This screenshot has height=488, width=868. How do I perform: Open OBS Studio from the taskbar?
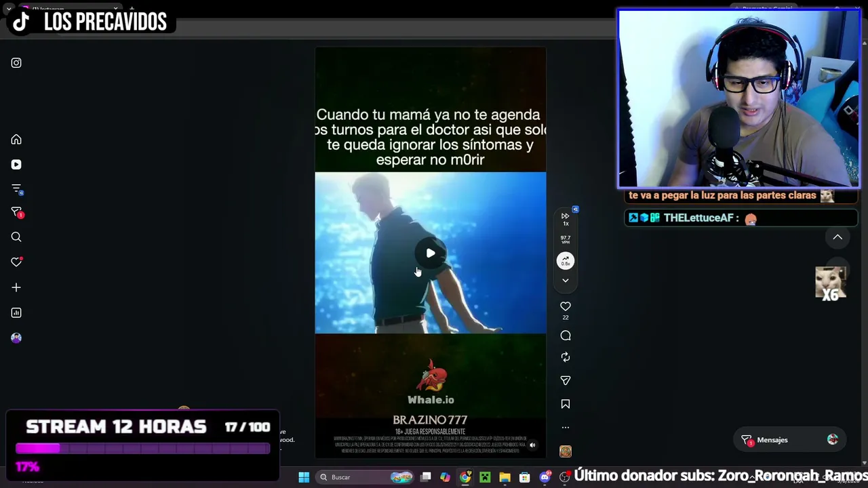564,477
